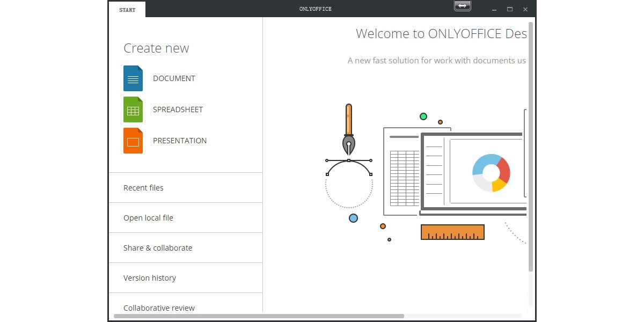This screenshot has width=644, height=322.
Task: Open the Share & collaborate panel
Action: pos(158,247)
